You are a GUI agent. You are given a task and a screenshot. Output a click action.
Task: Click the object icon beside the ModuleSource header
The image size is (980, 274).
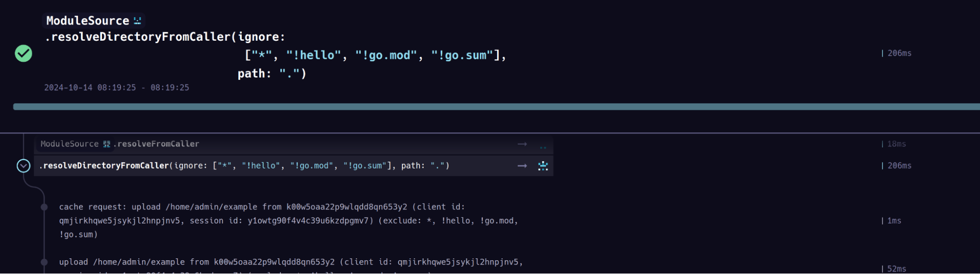click(137, 21)
